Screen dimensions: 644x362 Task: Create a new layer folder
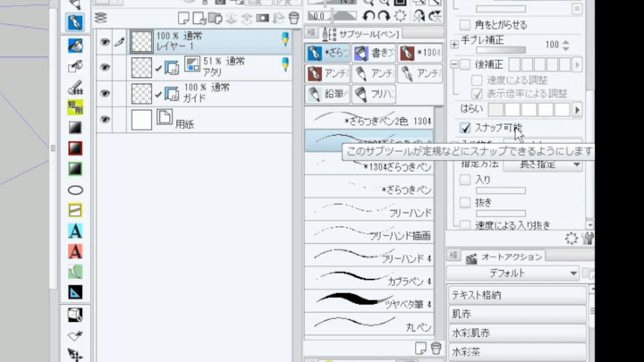tap(215, 18)
